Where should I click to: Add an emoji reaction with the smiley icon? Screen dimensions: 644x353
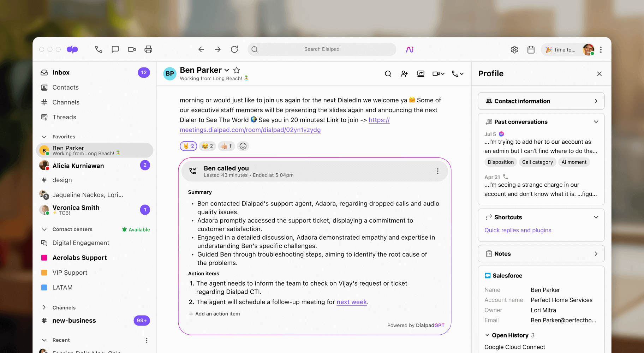tap(243, 146)
